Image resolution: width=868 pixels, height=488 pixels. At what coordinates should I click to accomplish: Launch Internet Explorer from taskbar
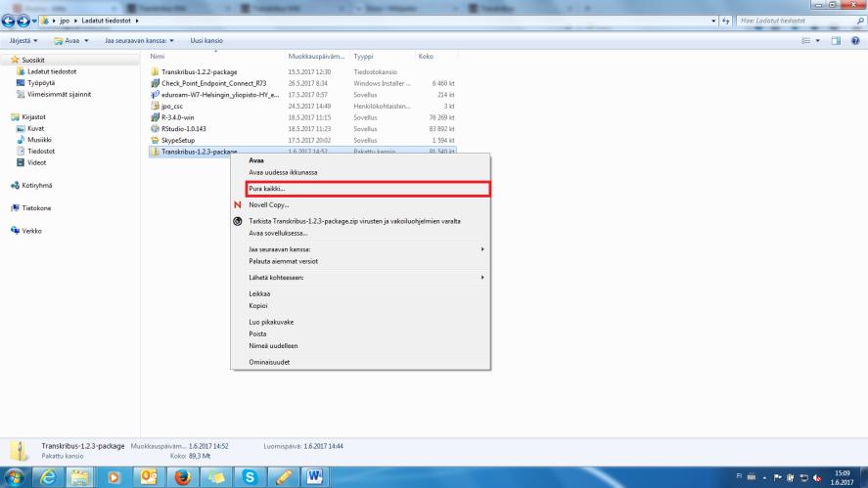(x=48, y=477)
